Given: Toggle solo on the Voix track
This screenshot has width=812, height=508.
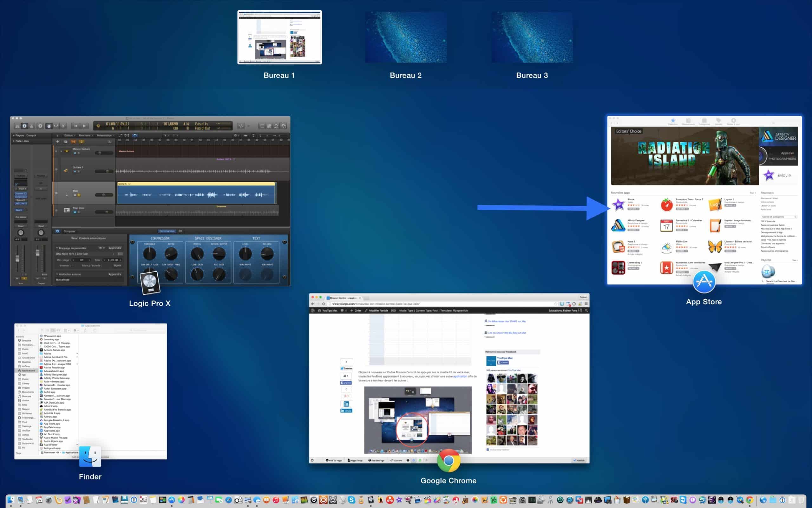Looking at the screenshot, I should (x=79, y=195).
